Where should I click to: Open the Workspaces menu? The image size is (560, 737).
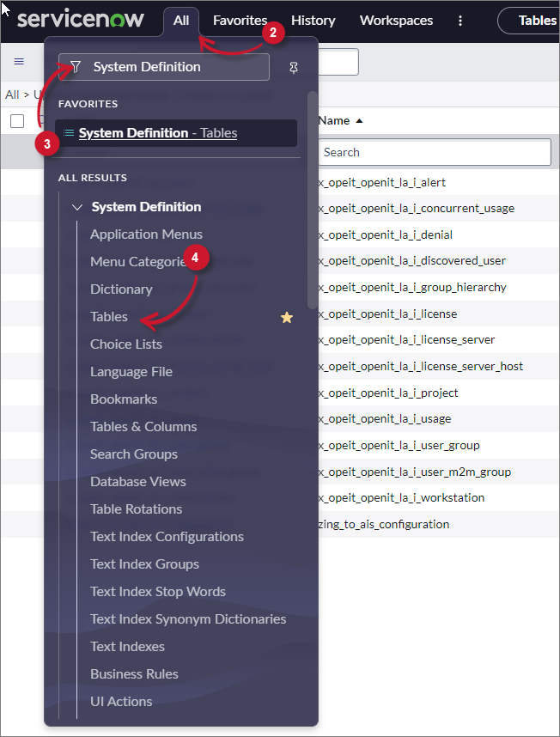pos(398,21)
